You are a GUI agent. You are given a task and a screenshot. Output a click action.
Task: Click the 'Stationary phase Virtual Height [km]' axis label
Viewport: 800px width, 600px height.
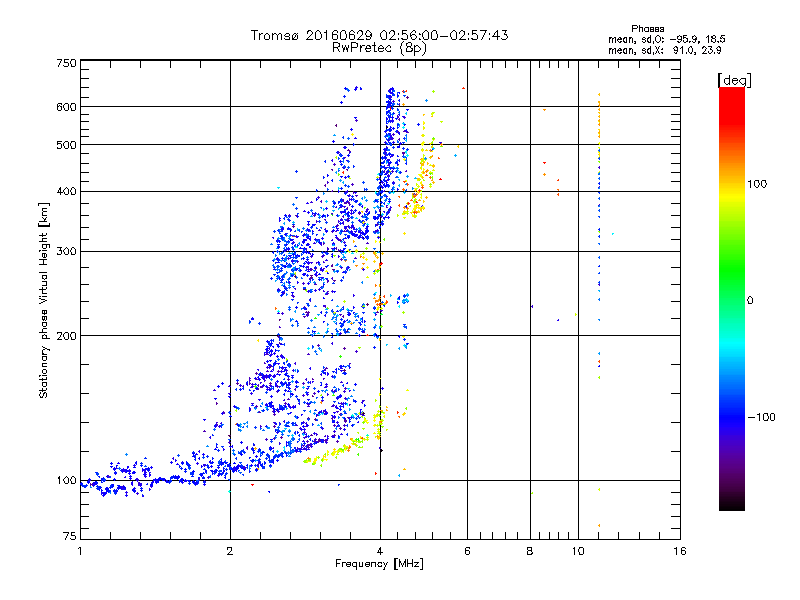point(44,300)
